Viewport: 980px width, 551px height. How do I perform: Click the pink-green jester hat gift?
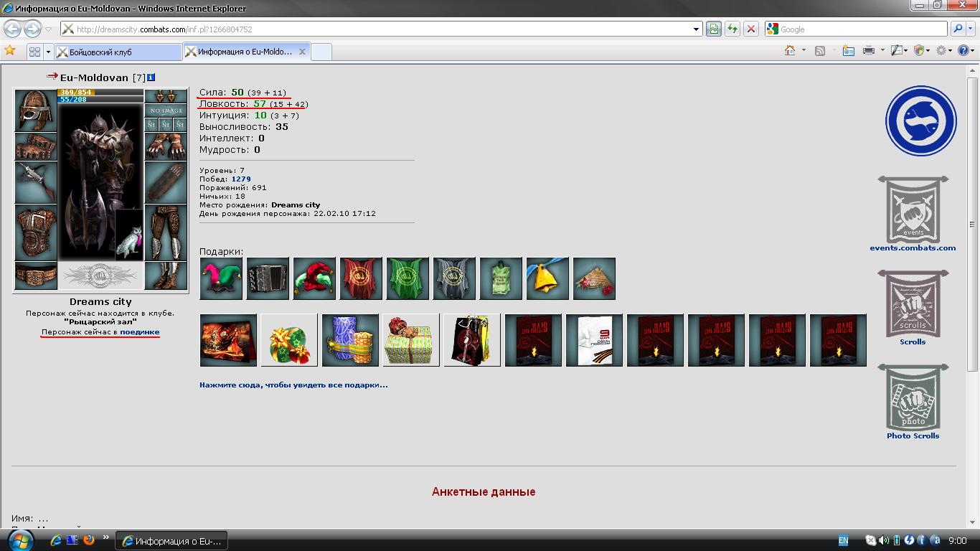tap(221, 278)
